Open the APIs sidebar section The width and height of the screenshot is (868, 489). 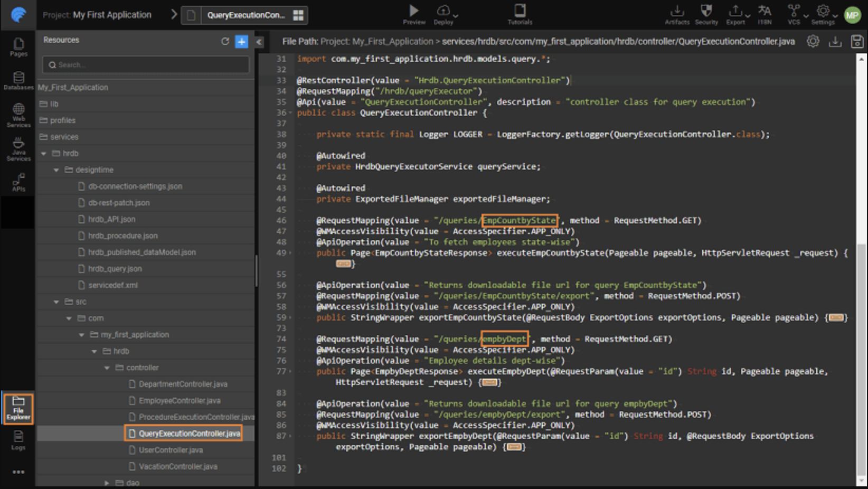(x=18, y=182)
